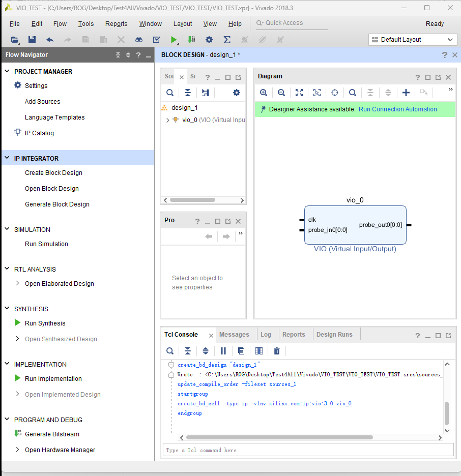Collapse the PROJECT MANAGER section
The image size is (461, 476).
pyautogui.click(x=7, y=71)
